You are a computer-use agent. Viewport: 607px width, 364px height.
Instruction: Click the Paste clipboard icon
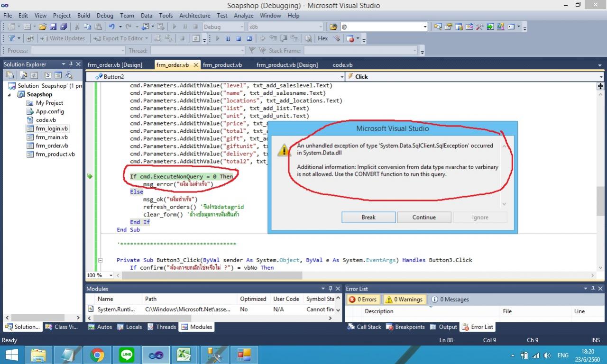pos(98,27)
